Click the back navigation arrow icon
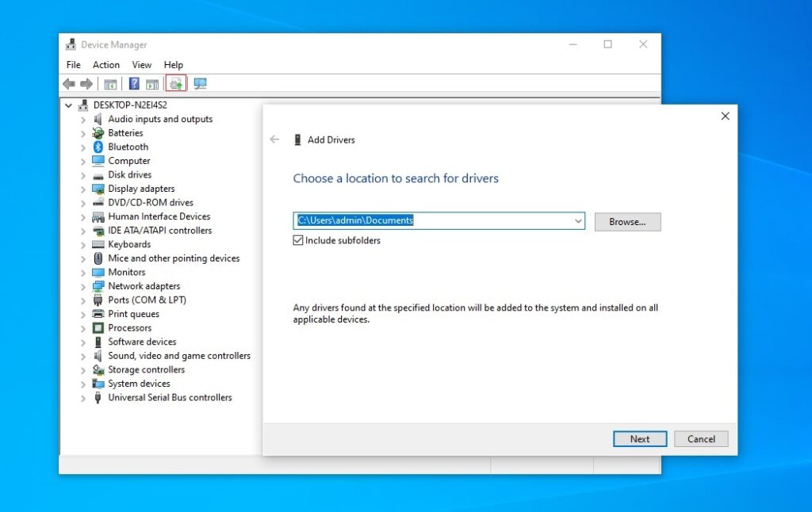 point(70,83)
